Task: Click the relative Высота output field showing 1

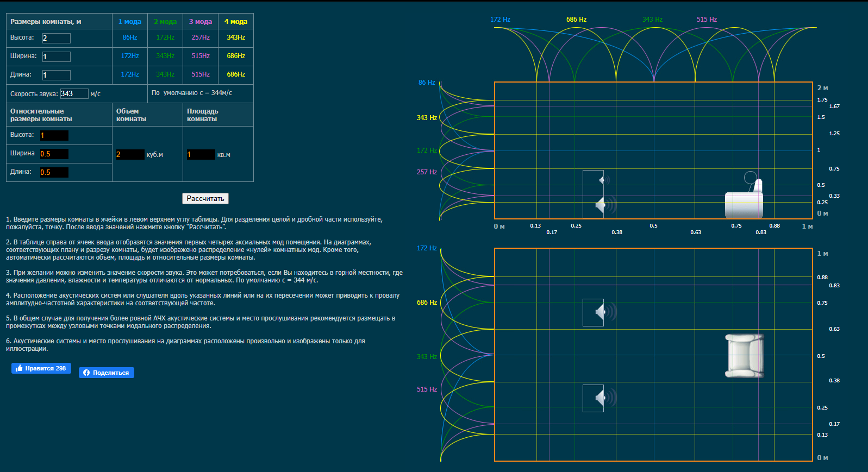Action: coord(54,135)
